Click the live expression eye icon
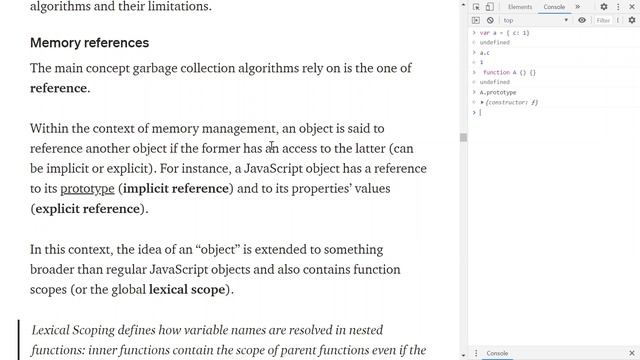Image resolution: width=640 pixels, height=360 pixels. coord(582,20)
